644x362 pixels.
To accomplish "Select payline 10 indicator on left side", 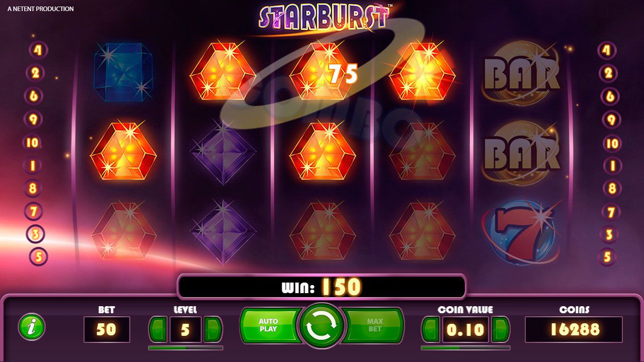I will pyautogui.click(x=33, y=142).
